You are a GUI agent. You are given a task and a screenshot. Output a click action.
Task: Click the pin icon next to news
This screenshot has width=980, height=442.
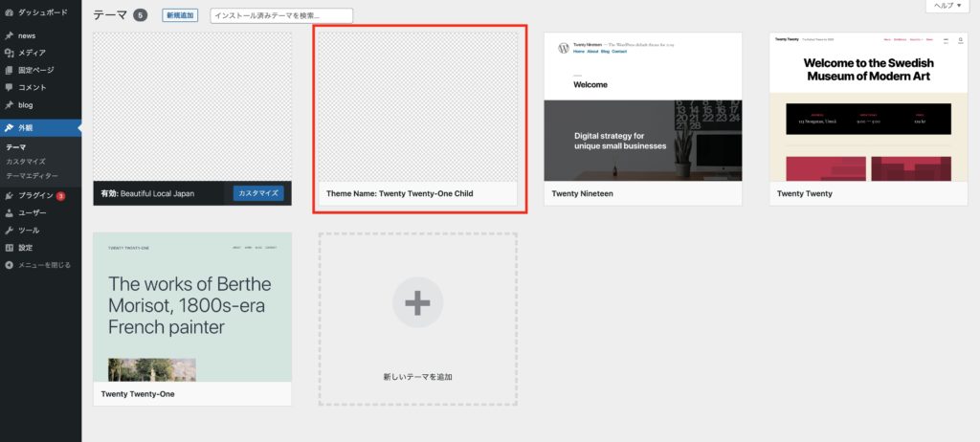(9, 35)
